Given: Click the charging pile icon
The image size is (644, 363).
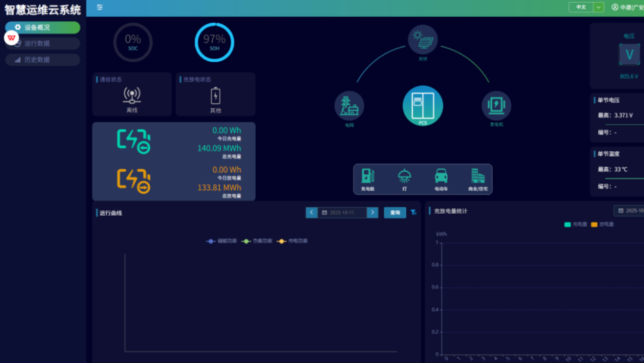Looking at the screenshot, I should (367, 177).
